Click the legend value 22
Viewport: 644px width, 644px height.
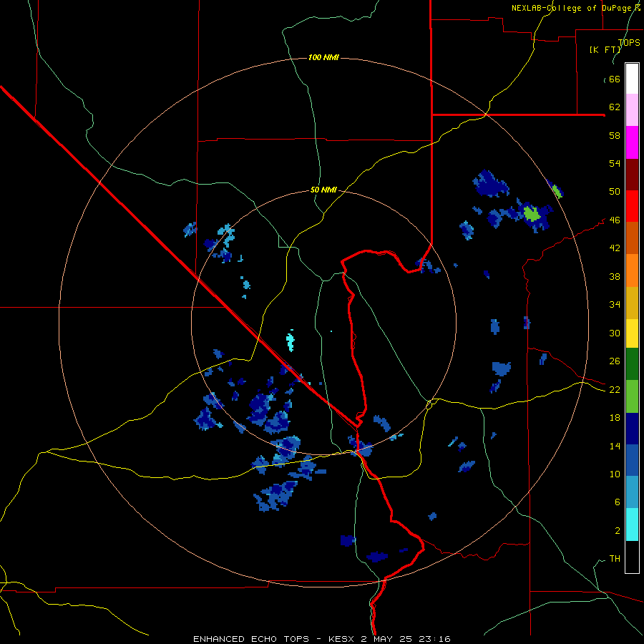[615, 389]
